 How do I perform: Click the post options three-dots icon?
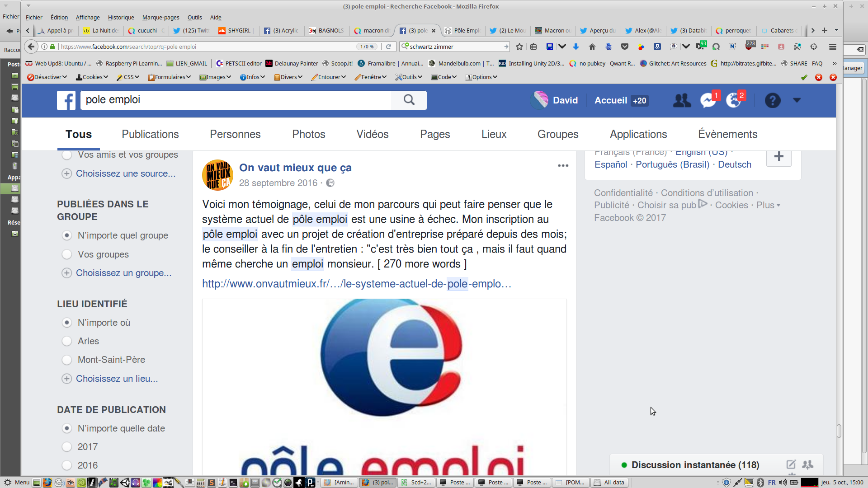pyautogui.click(x=563, y=166)
